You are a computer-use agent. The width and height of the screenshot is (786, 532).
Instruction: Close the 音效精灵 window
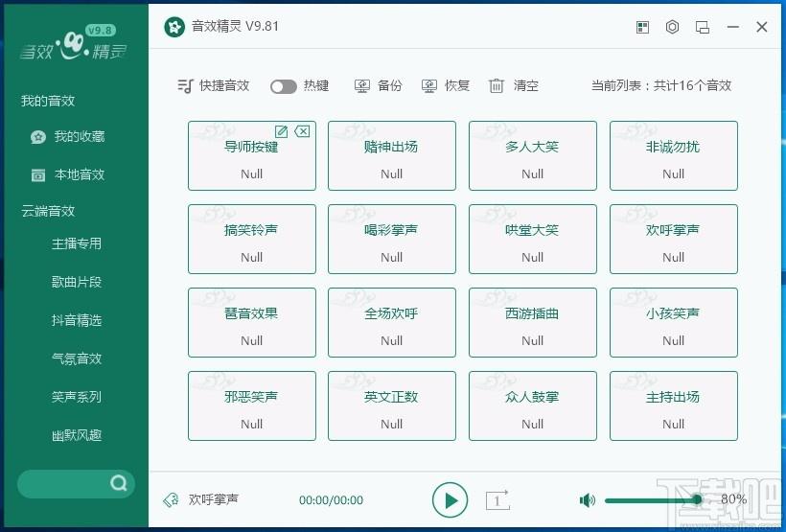761,27
